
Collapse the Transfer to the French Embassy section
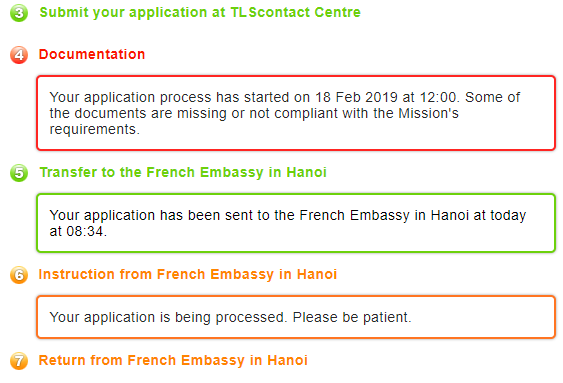point(183,173)
